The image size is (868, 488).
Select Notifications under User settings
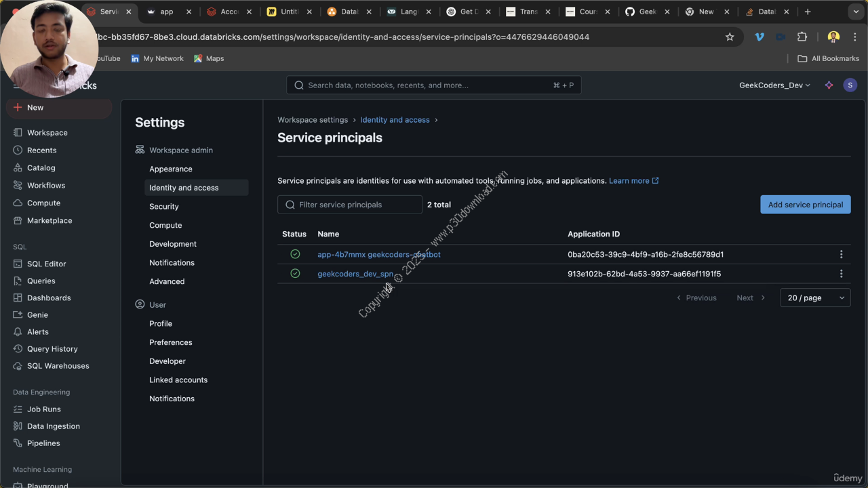click(x=172, y=399)
